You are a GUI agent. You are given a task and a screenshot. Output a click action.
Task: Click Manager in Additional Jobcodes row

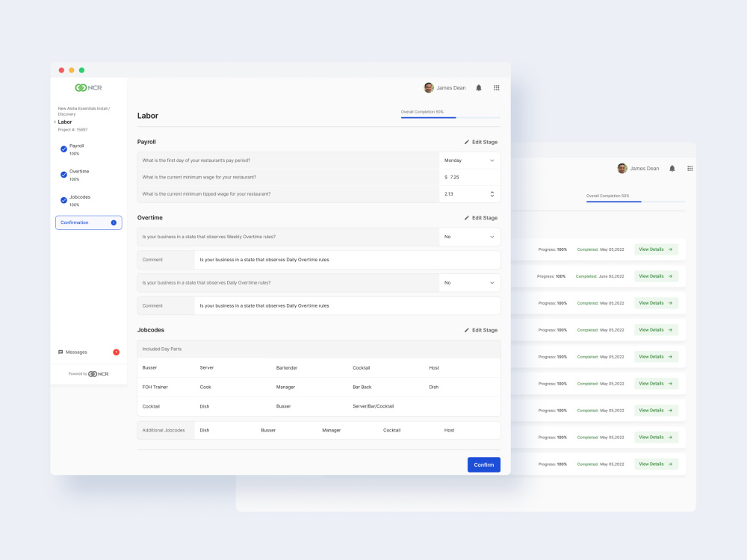pyautogui.click(x=331, y=430)
